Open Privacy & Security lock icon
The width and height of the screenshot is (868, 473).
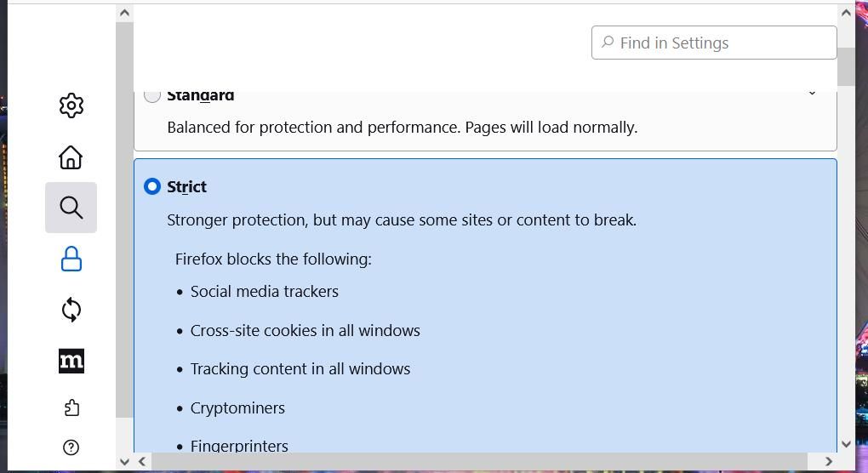click(x=71, y=259)
